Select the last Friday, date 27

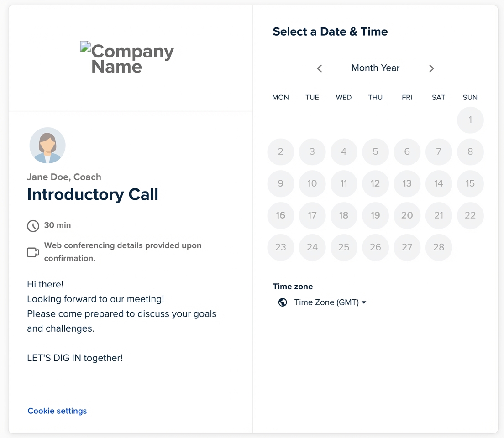407,247
